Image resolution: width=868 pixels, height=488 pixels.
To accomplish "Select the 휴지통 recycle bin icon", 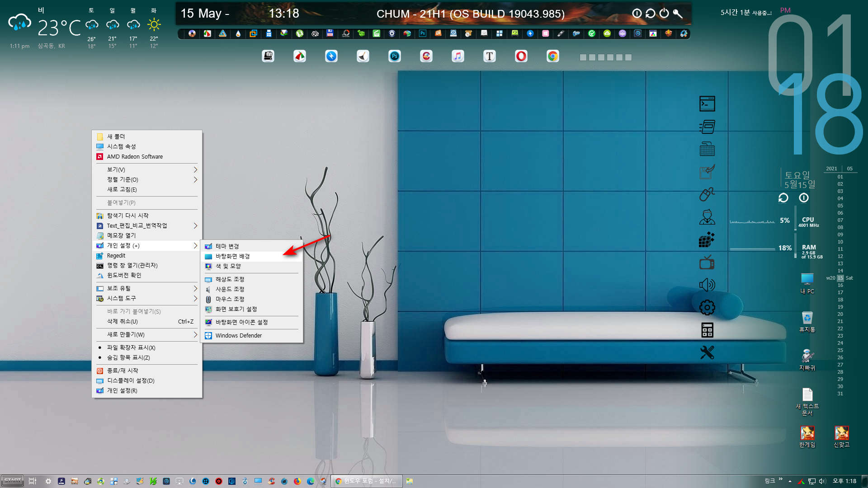I will [x=807, y=322].
